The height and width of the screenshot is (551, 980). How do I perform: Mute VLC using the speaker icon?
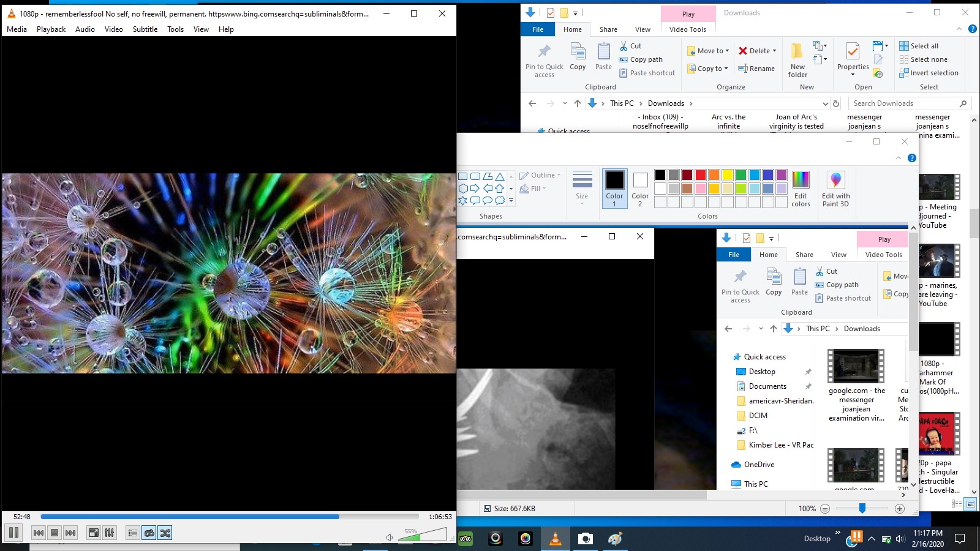pos(390,537)
